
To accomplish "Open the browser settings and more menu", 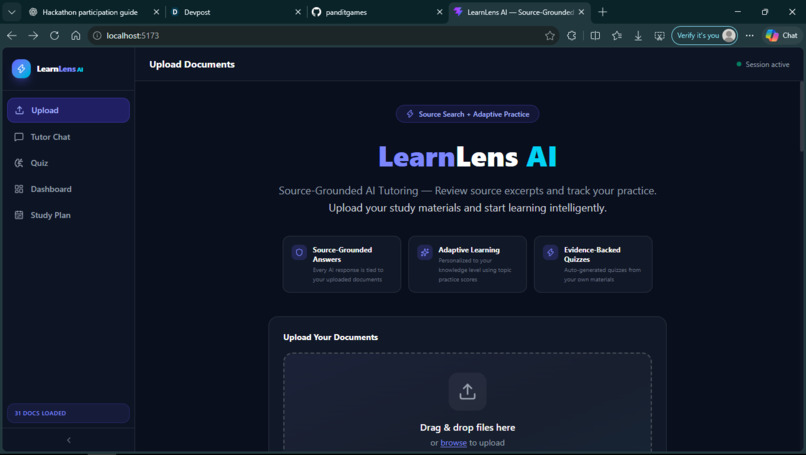I will click(x=749, y=35).
